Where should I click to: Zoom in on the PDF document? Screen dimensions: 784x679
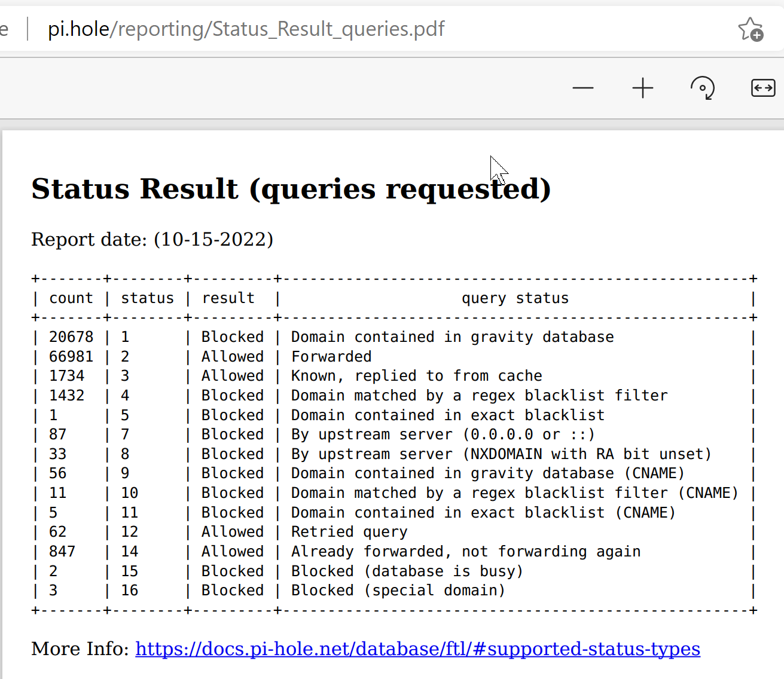point(642,88)
